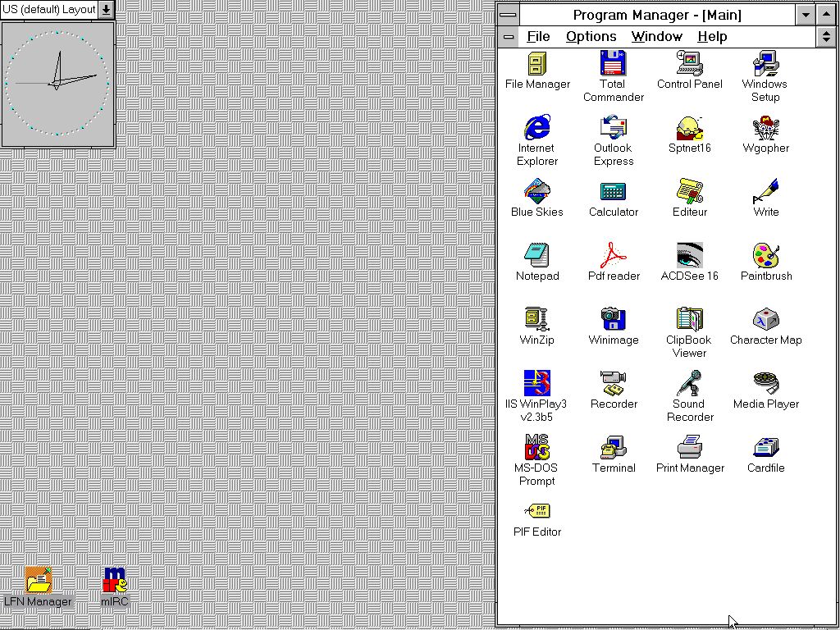Image resolution: width=840 pixels, height=630 pixels.
Task: Open the keyboard layout dropdown arrow
Action: click(x=107, y=10)
